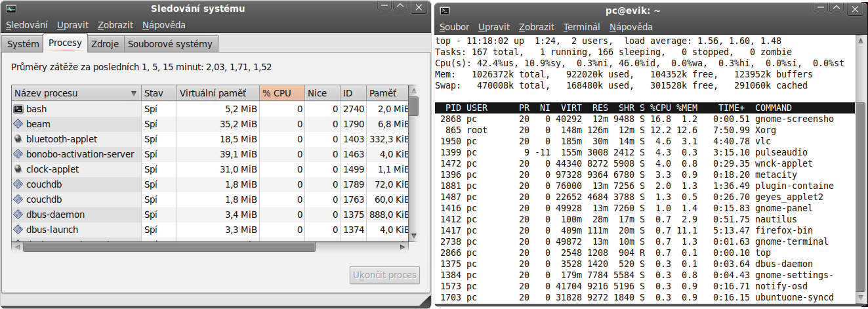Open Nápověda menu in terminal window
The width and height of the screenshot is (868, 309).
click(x=631, y=27)
